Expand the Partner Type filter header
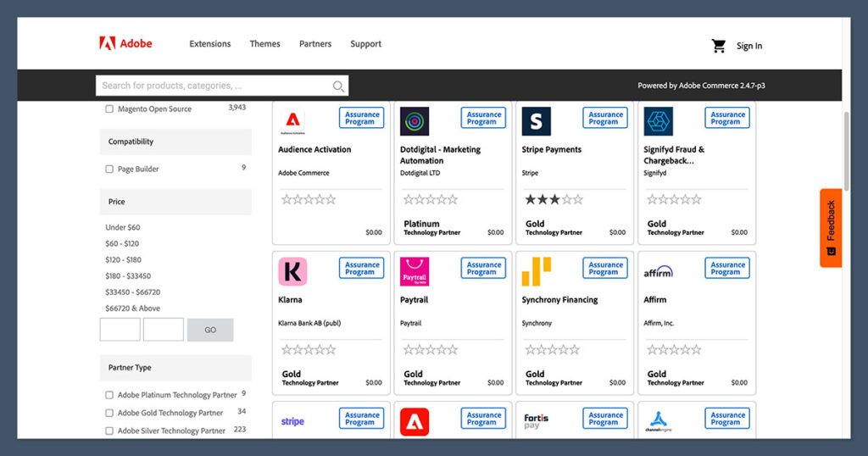868x456 pixels. [175, 368]
